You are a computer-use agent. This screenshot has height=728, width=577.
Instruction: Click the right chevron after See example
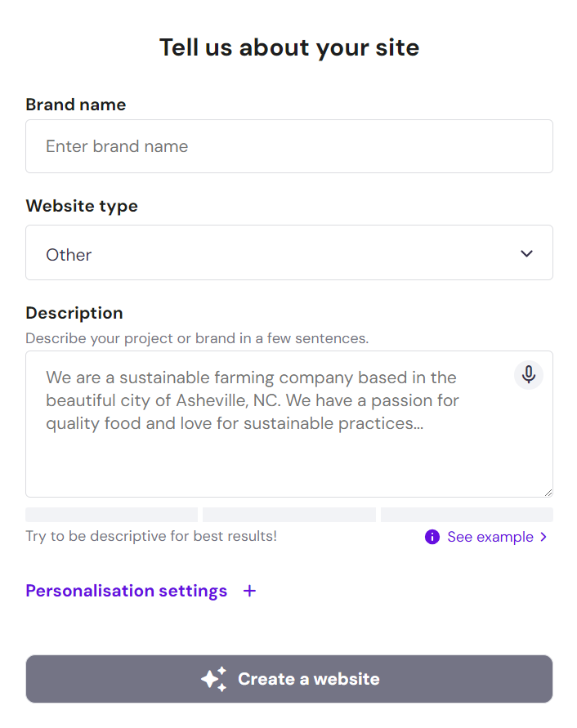click(544, 537)
